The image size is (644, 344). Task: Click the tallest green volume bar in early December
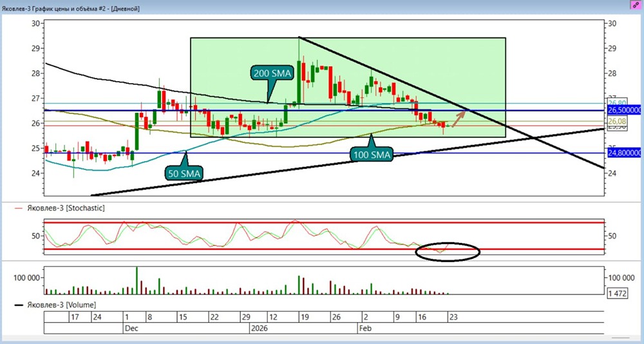137,280
